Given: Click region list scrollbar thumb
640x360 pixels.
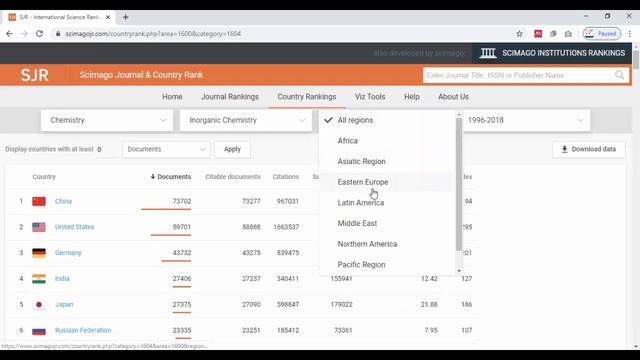Looking at the screenshot, I should tap(459, 184).
